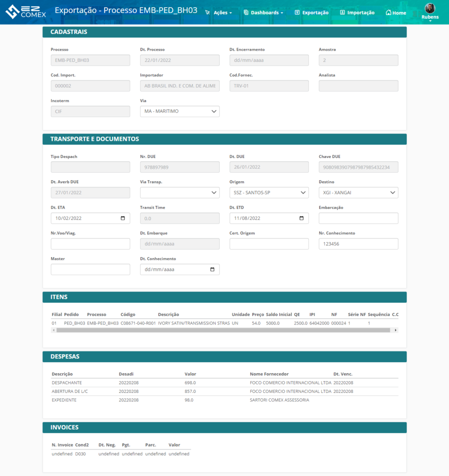Image resolution: width=449 pixels, height=476 pixels.
Task: Click the Nr. DUE field 978897989
Action: (x=180, y=167)
